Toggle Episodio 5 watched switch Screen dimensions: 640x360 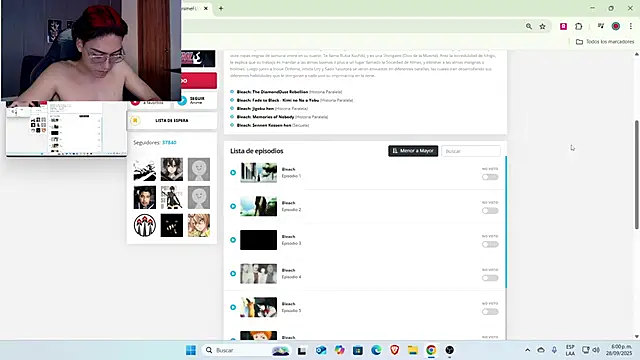[490, 312]
